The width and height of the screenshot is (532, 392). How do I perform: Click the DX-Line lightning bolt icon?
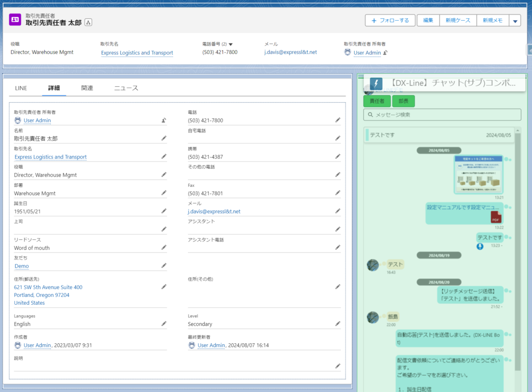[376, 83]
